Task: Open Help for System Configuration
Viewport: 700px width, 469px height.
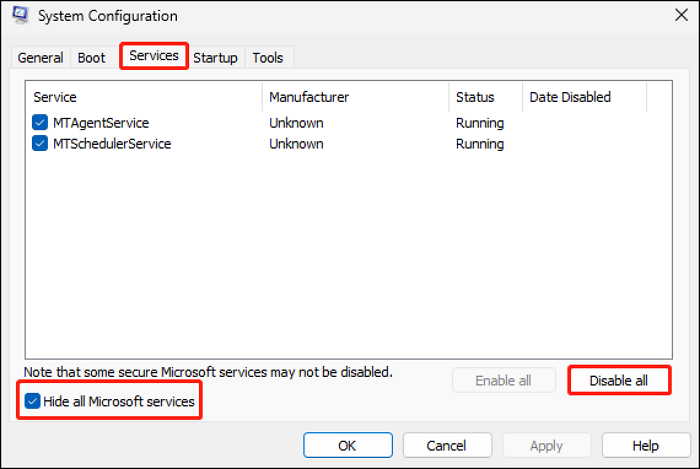Action: point(645,445)
